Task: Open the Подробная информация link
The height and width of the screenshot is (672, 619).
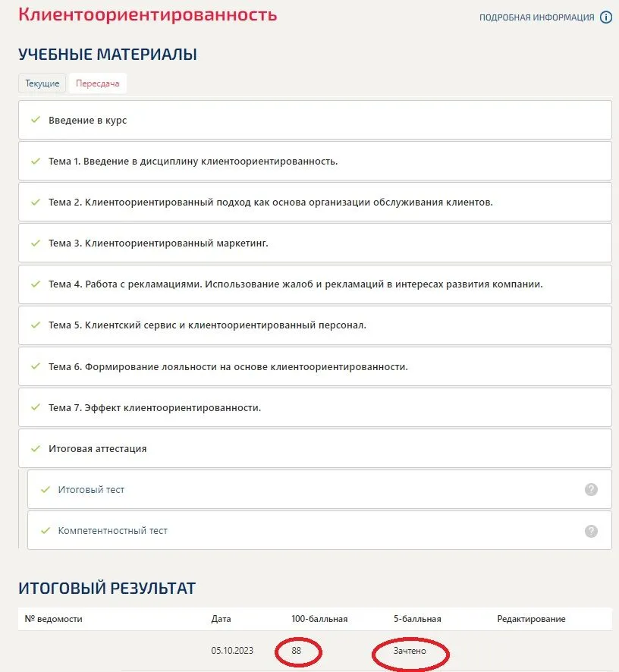Action: pos(536,17)
